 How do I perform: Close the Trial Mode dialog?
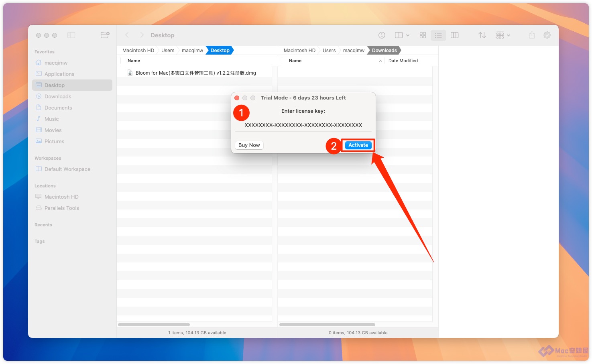pyautogui.click(x=237, y=98)
